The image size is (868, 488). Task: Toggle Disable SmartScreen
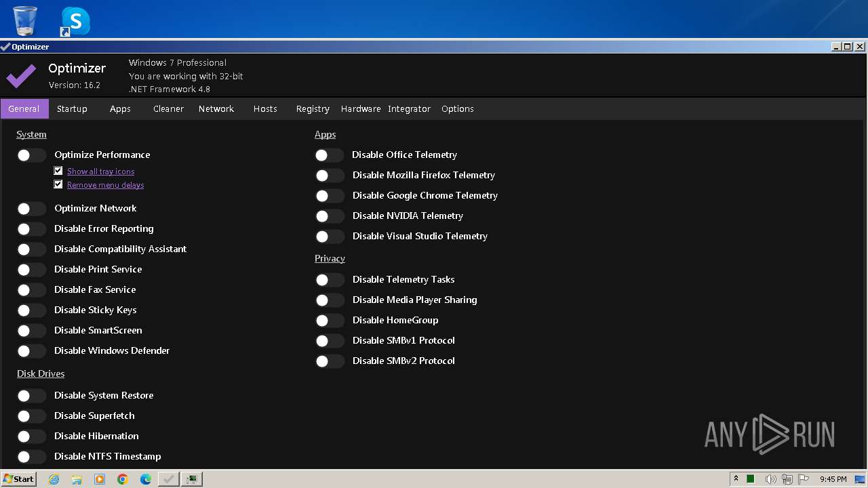pos(31,331)
